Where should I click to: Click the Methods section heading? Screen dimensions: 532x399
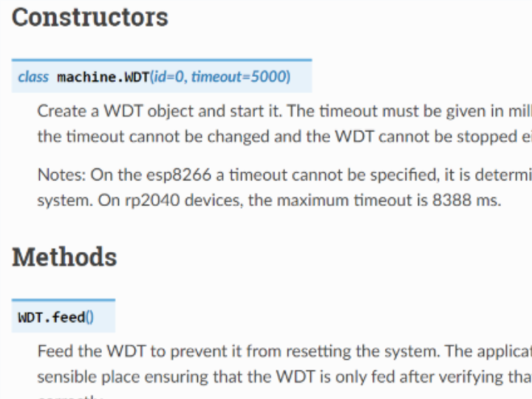tap(64, 257)
